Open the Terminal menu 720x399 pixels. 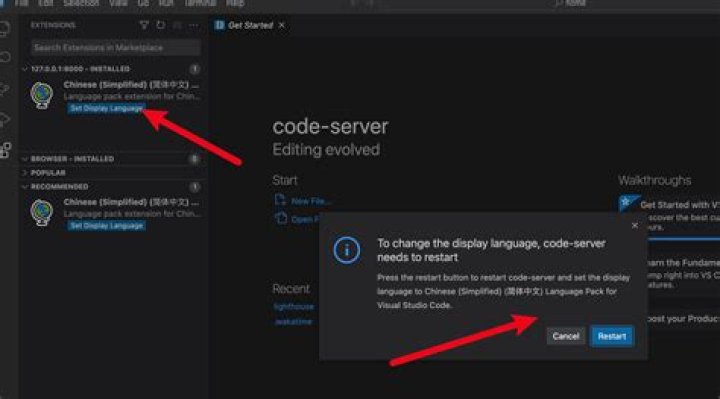pyautogui.click(x=200, y=3)
